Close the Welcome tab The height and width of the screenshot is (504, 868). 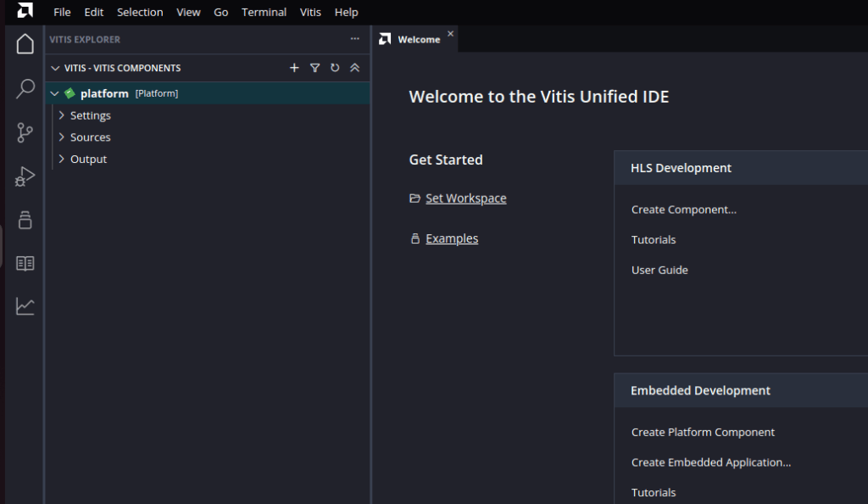click(x=451, y=34)
